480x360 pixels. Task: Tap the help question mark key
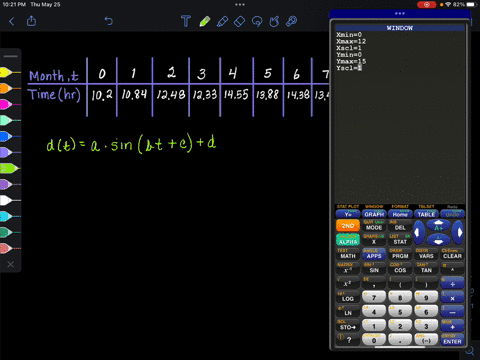[x=348, y=340]
